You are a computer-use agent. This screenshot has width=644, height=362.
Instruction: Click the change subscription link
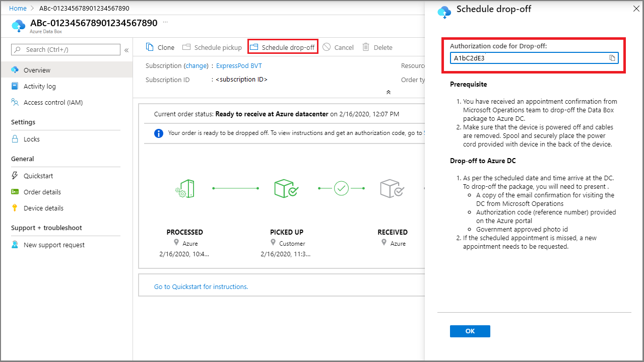click(196, 66)
